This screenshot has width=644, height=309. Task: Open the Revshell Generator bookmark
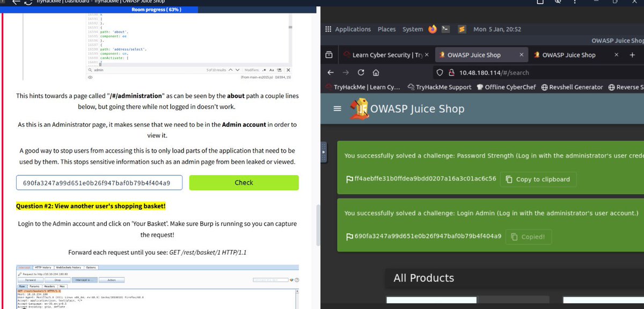coord(572,87)
